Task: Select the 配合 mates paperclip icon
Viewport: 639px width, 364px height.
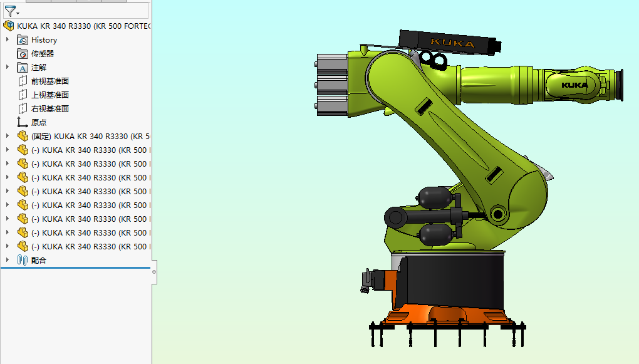Action: 23,260
